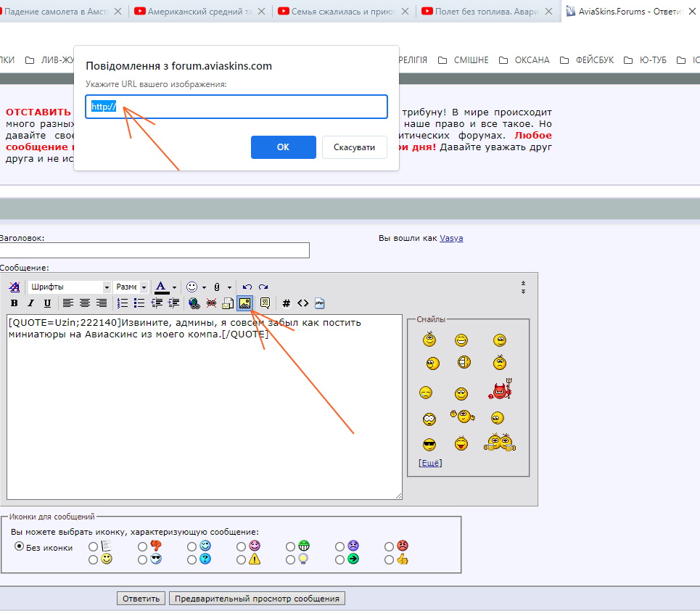Click the Remove text formatting icon
Viewport: 700px width, 616px height.
click(15, 287)
